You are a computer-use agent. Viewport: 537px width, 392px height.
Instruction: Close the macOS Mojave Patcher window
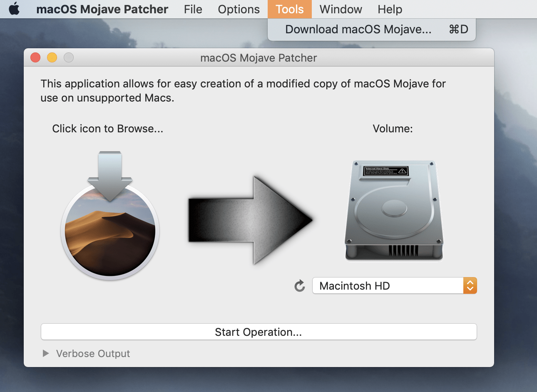(x=35, y=57)
